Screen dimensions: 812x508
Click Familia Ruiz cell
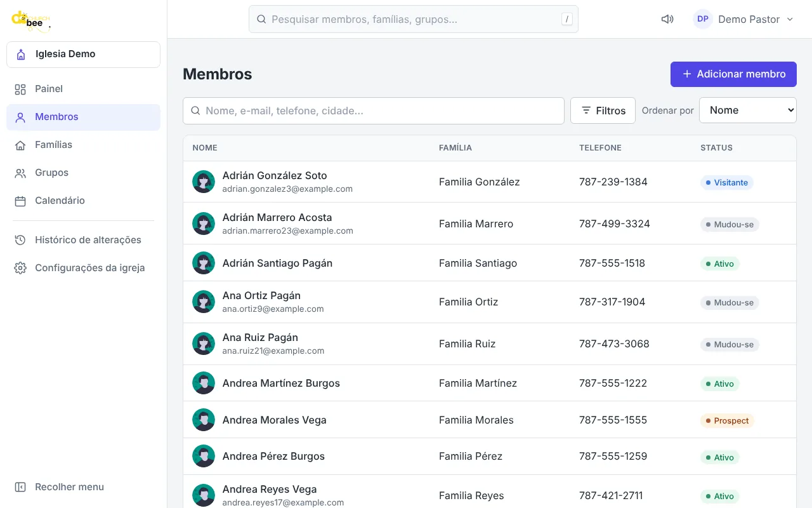(x=467, y=344)
